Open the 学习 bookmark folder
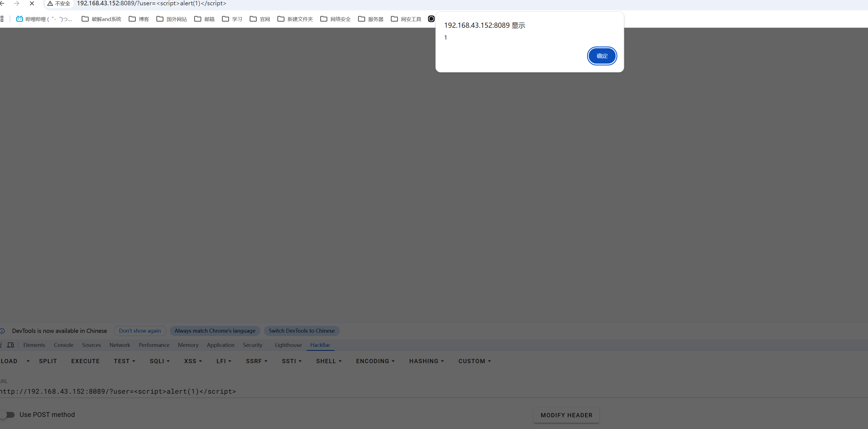The width and height of the screenshot is (868, 429). [x=232, y=19]
